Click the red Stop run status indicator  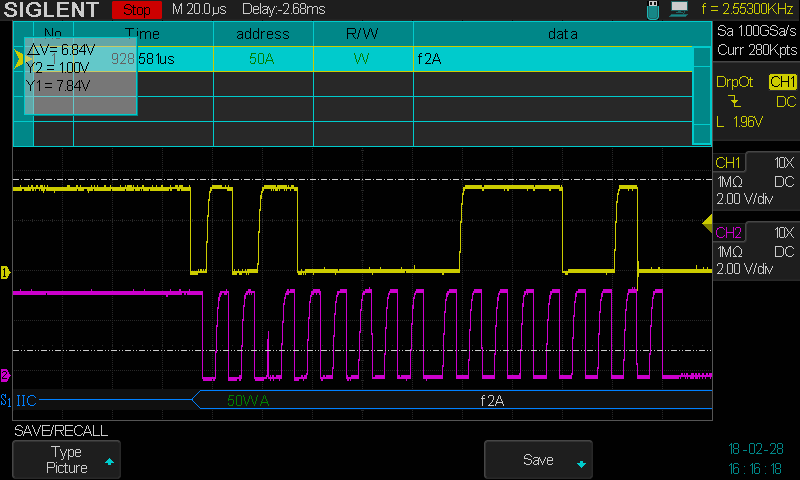[137, 10]
